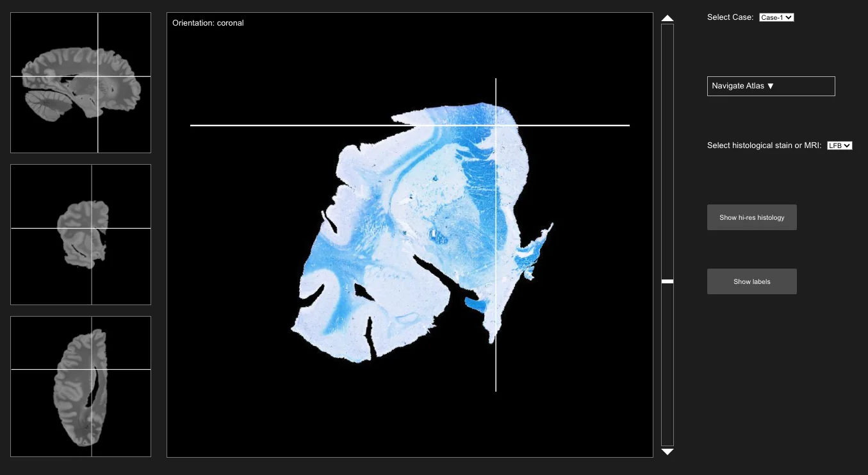Click the Show labels button
The width and height of the screenshot is (868, 475).
752,281
